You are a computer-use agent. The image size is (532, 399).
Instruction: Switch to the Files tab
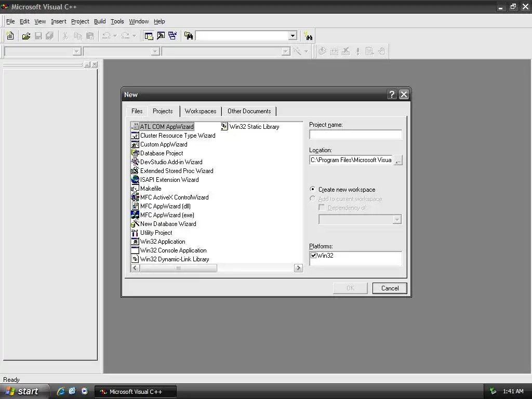pos(137,111)
